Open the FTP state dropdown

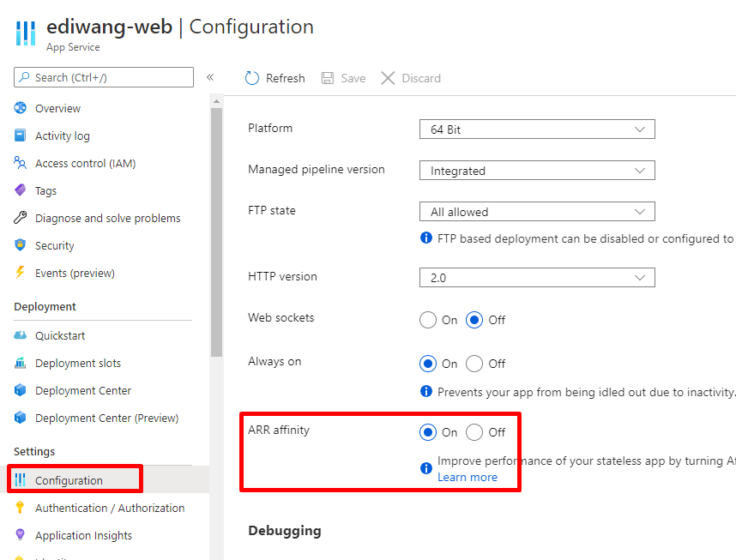537,212
